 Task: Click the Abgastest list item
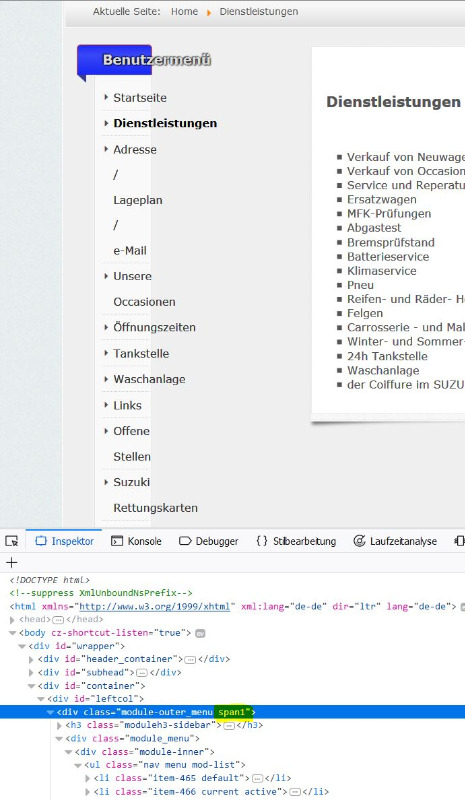[374, 228]
